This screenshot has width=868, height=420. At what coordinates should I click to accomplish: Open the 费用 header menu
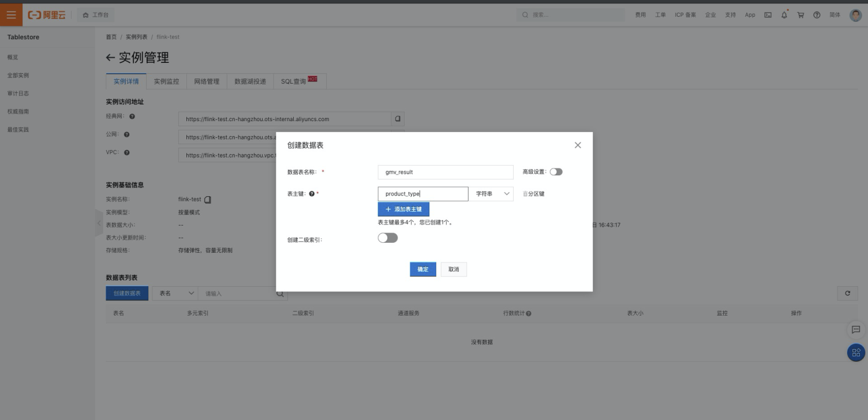point(641,15)
